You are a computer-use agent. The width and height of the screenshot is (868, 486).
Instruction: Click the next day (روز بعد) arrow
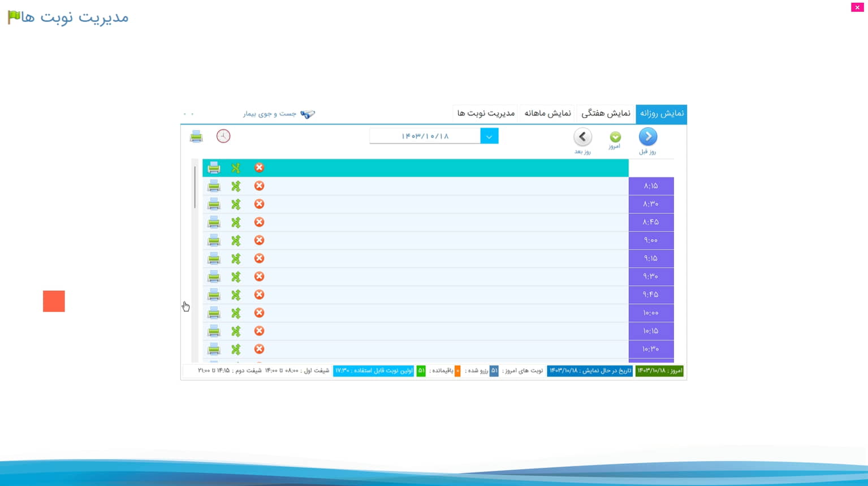(582, 137)
